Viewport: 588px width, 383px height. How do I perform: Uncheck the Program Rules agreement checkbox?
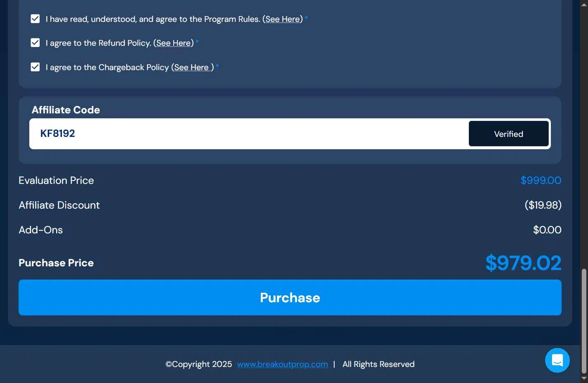click(x=35, y=19)
